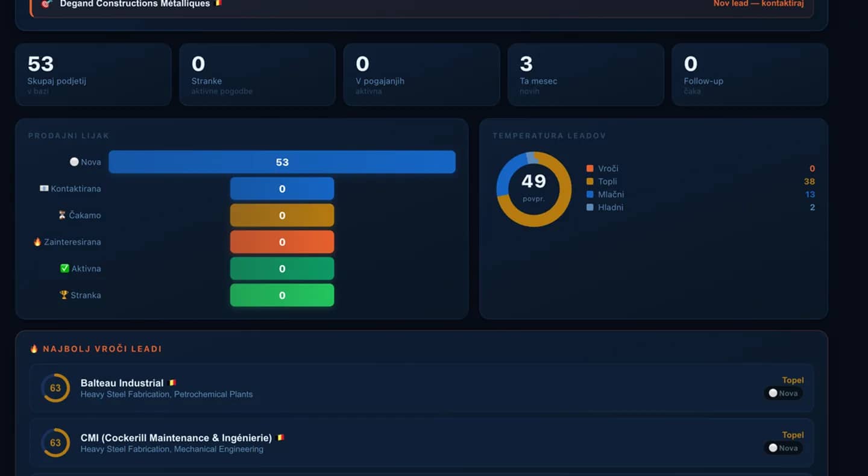The height and width of the screenshot is (476, 868).
Task: Click the score ring 63 for CMI
Action: [x=55, y=443]
